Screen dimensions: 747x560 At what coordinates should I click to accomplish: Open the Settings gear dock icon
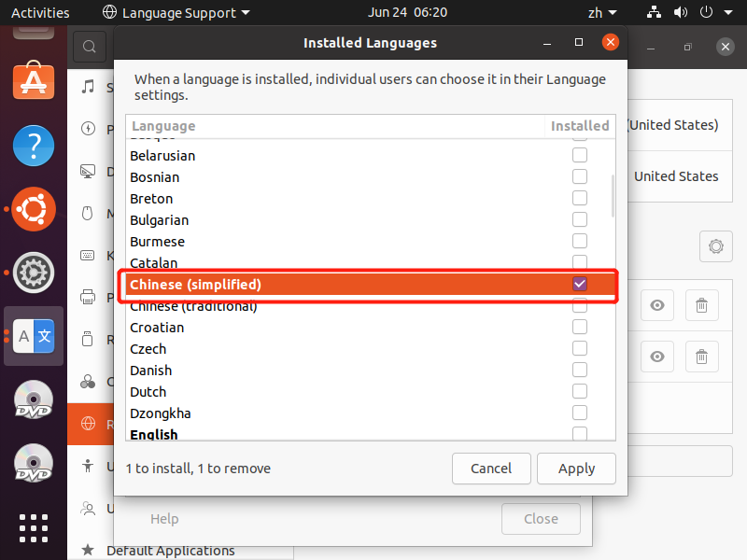pos(34,273)
